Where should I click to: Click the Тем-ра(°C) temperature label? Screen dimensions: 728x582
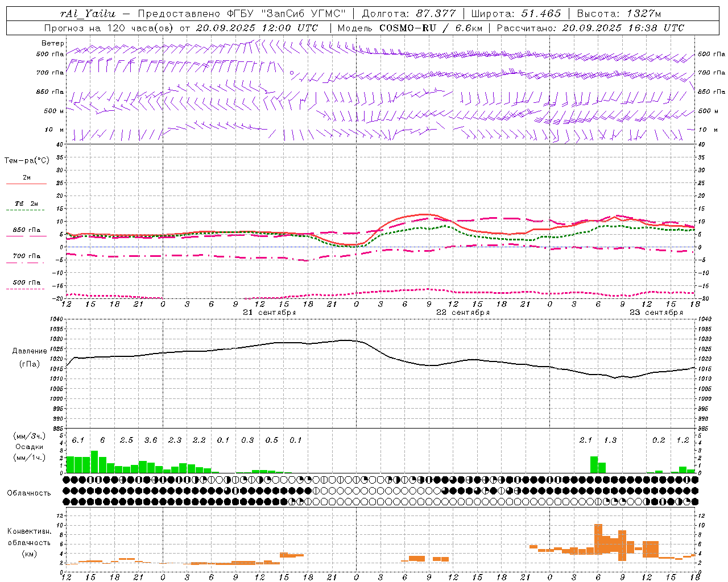click(27, 161)
